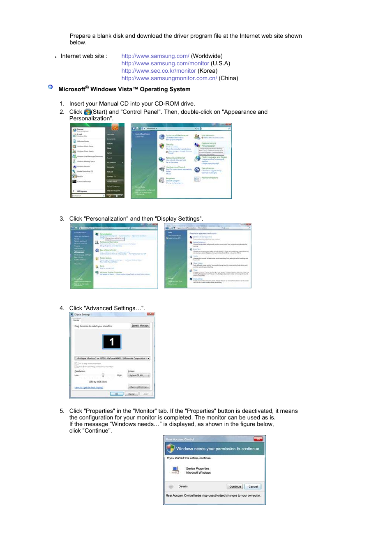Open the samsung.com Worldwide link
Viewport: 392px width, 555px height.
click(155, 56)
